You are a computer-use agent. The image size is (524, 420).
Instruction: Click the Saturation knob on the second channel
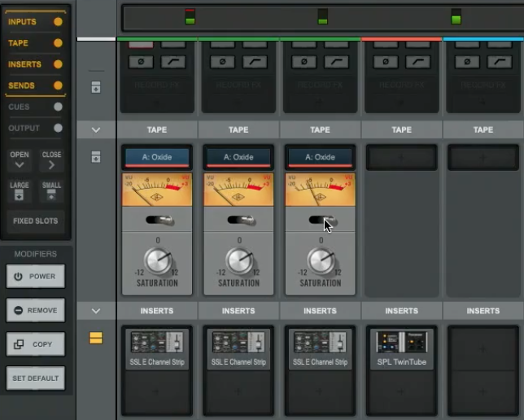pos(239,260)
